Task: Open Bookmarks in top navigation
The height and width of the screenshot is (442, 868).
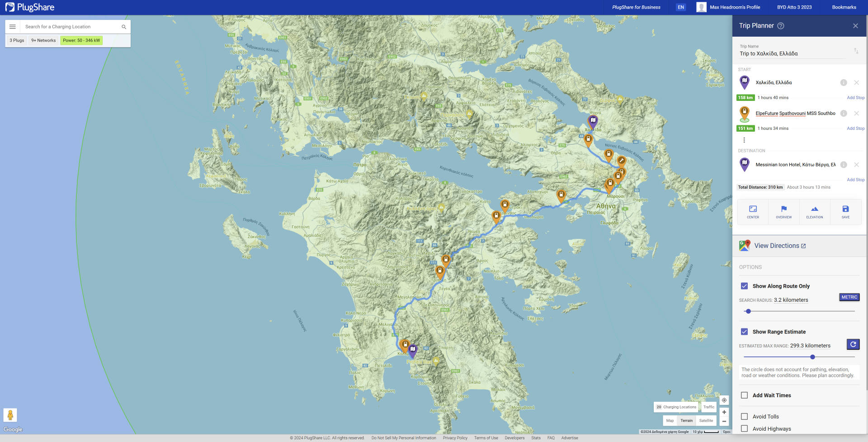Action: tap(844, 7)
